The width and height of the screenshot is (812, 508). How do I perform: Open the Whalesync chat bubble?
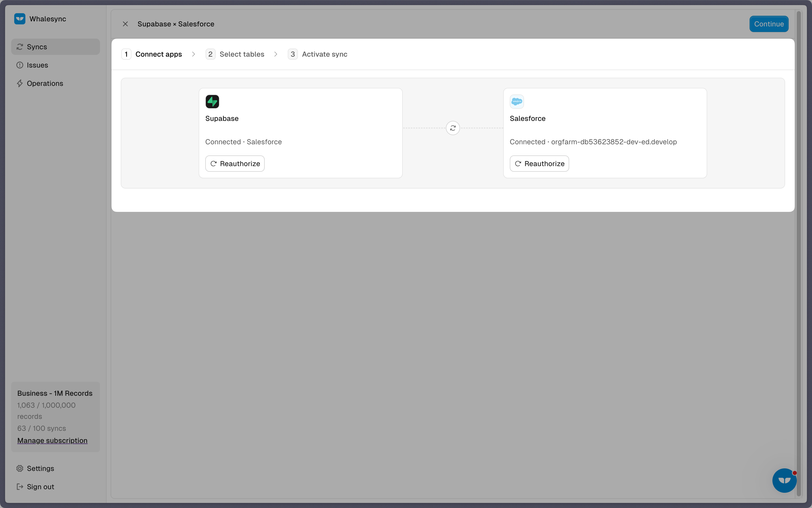(x=784, y=481)
